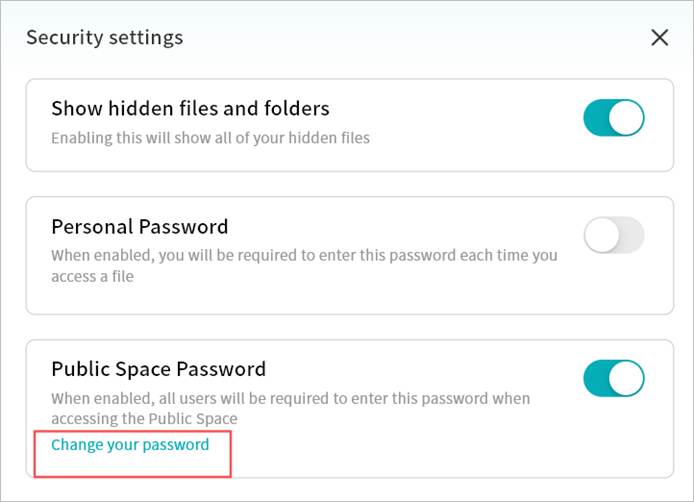
Task: Turn off Public Space Password toggle
Action: tap(613, 378)
